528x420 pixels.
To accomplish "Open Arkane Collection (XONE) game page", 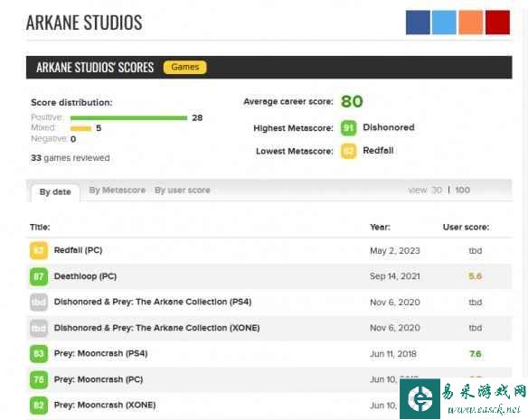I will click(157, 328).
